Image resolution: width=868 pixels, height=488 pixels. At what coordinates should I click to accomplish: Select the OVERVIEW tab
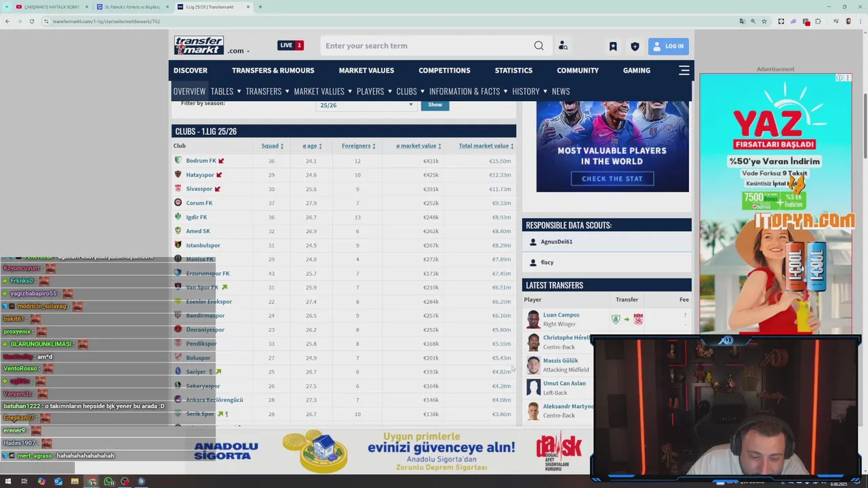189,91
